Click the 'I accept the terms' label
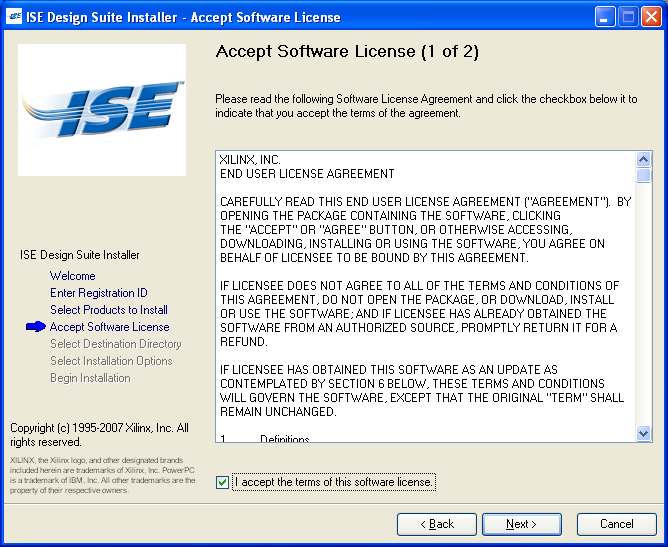 point(333,483)
